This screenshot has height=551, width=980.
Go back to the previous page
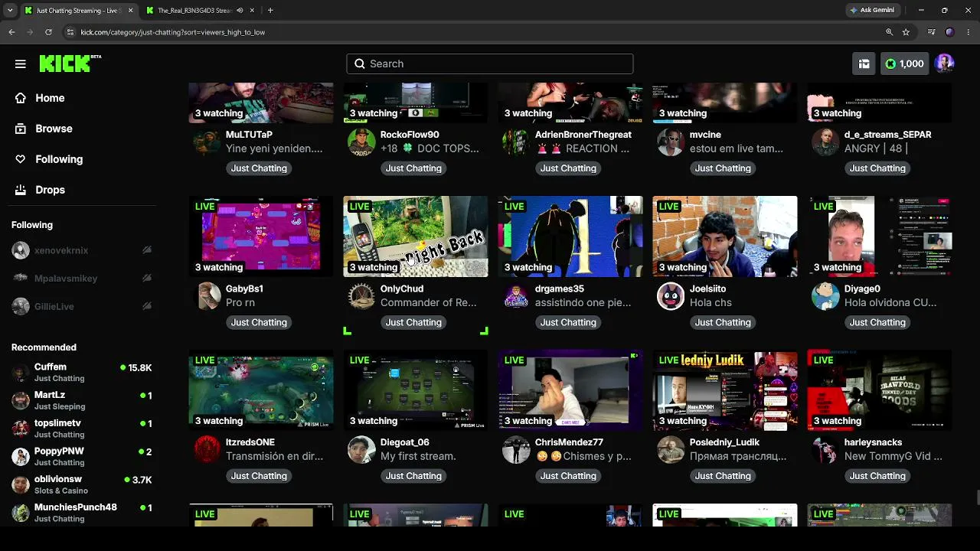[11, 32]
